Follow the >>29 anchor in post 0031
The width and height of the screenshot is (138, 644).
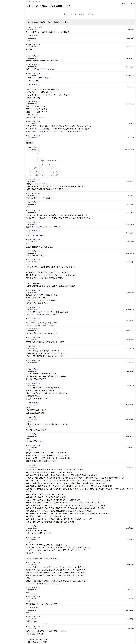29,422
